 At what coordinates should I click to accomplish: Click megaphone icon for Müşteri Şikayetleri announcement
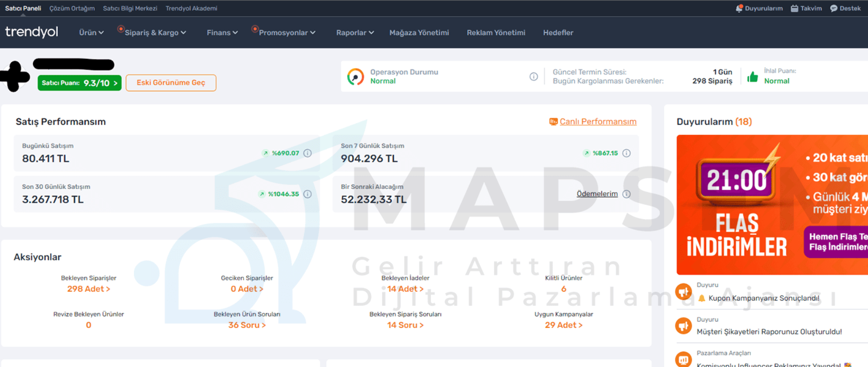click(x=684, y=326)
